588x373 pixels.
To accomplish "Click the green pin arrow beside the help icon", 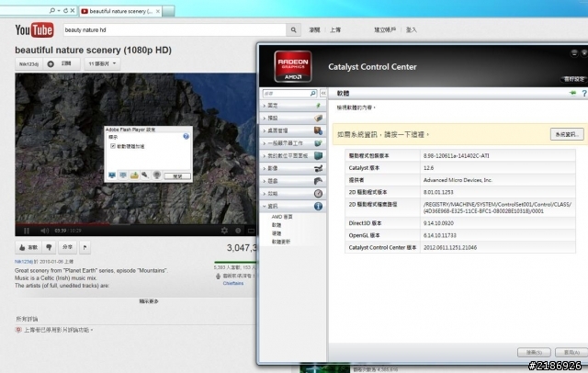I will [572, 93].
